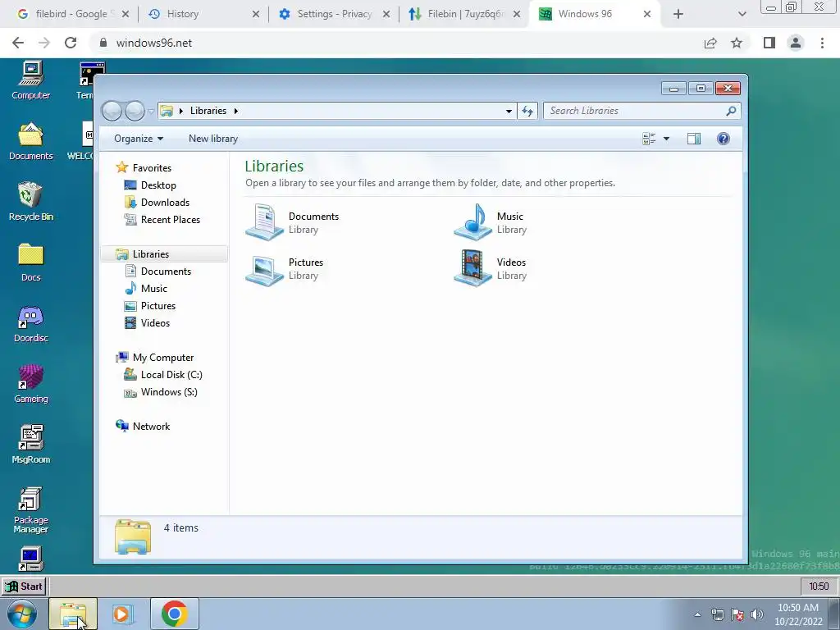Click the Chrome profile avatar

(x=796, y=43)
